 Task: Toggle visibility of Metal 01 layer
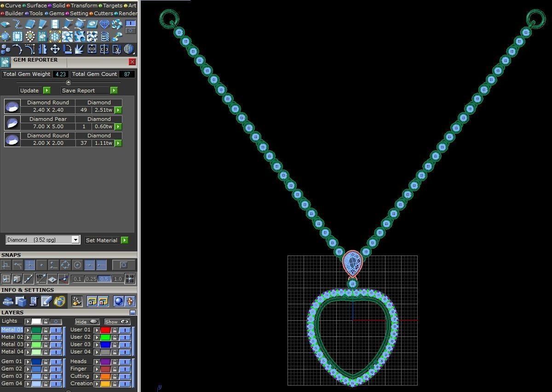click(x=56, y=330)
